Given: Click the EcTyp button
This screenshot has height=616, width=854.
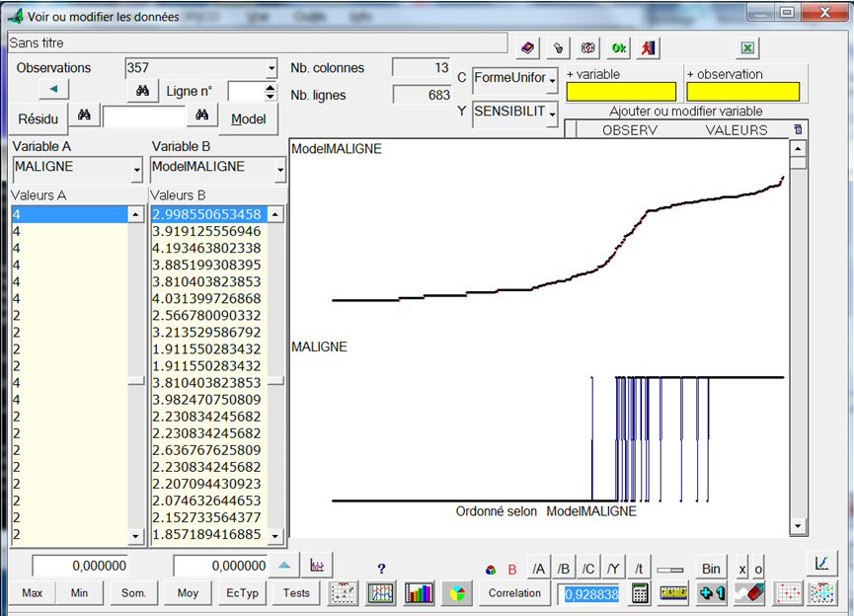Looking at the screenshot, I should tap(242, 593).
